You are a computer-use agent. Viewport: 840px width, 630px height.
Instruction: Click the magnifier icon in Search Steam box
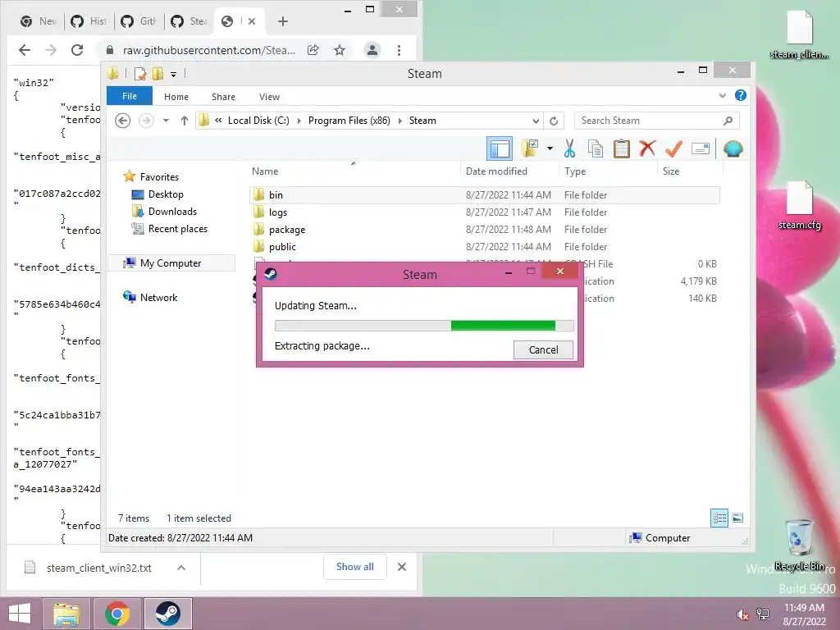pyautogui.click(x=728, y=121)
